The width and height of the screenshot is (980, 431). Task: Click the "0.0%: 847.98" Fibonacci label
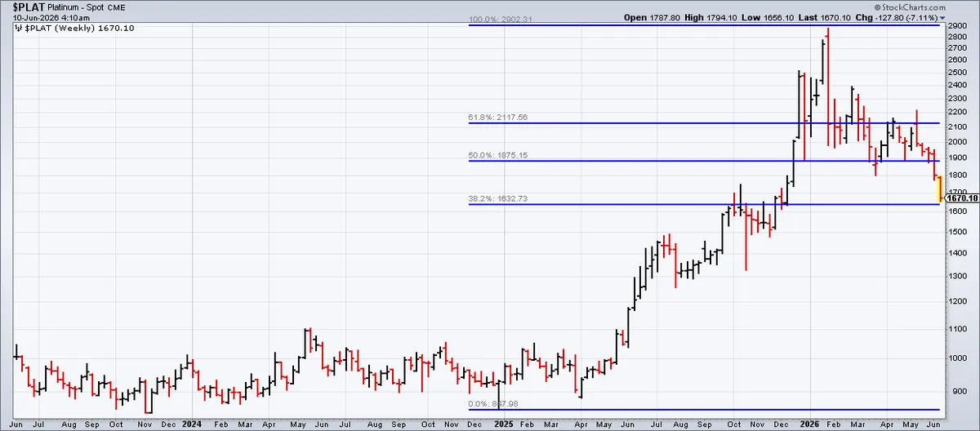[494, 403]
